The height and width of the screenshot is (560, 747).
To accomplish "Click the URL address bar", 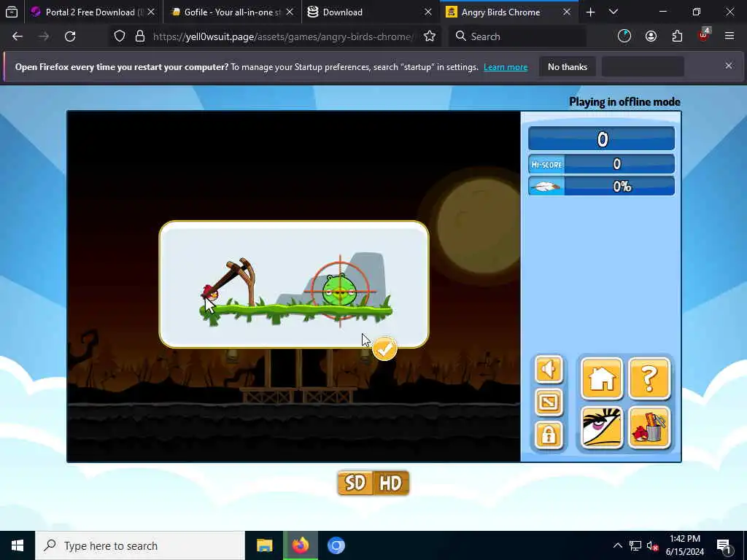I will (x=284, y=36).
